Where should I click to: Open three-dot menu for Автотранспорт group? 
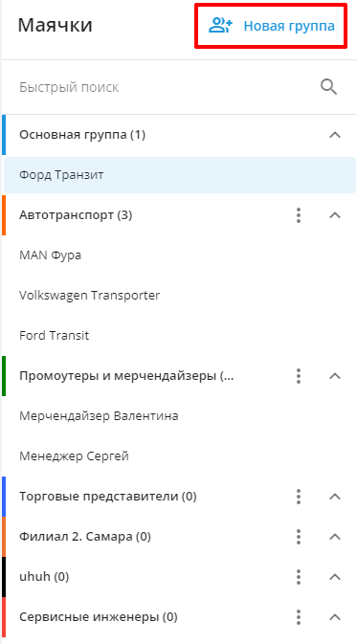coord(299,215)
